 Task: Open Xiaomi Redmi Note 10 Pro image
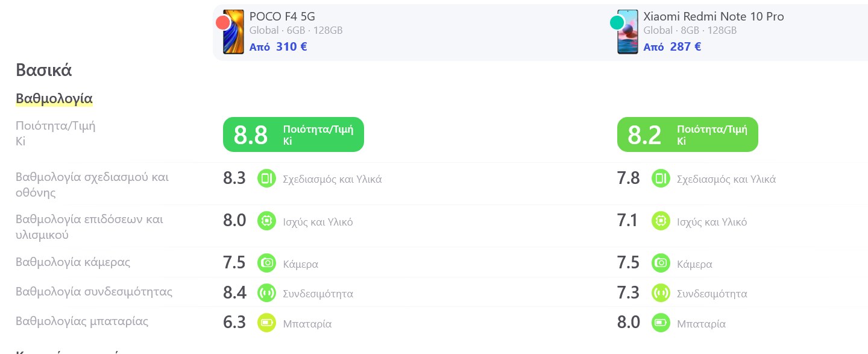627,32
